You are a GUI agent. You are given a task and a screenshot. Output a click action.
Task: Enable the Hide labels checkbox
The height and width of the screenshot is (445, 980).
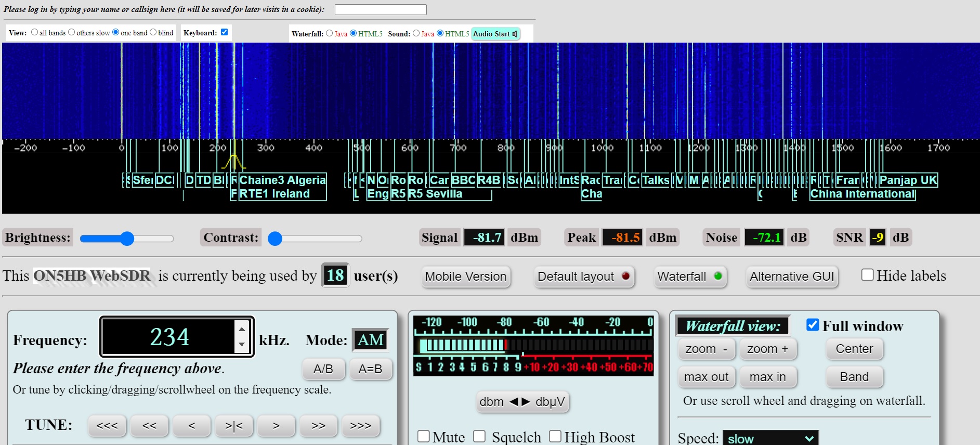point(867,275)
